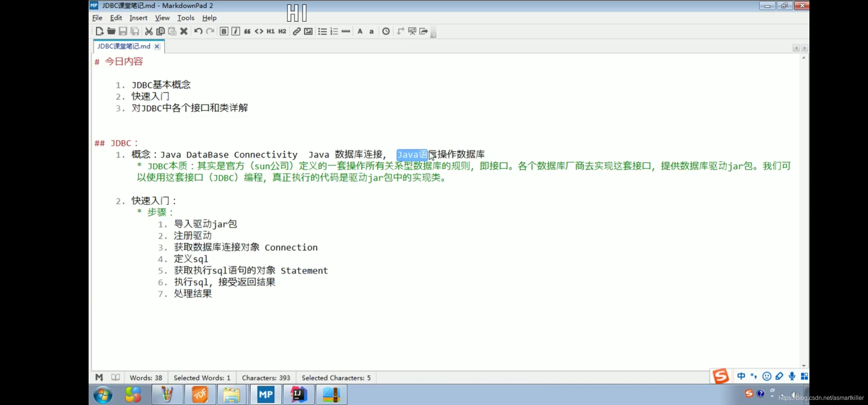Toggle the live preview book icon
Screen dimensions: 868x405
tap(115, 377)
